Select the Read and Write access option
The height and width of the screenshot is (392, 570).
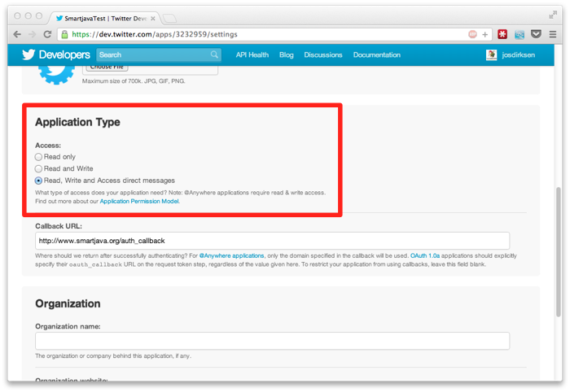38,169
